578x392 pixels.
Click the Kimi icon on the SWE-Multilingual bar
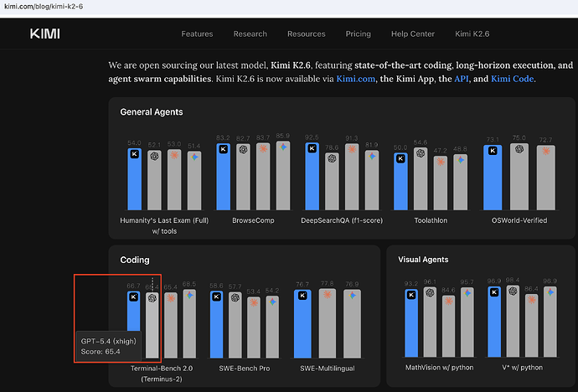(x=302, y=296)
